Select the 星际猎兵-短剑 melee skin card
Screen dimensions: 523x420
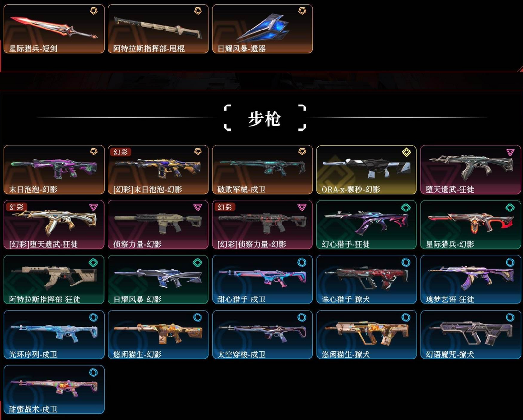54,29
